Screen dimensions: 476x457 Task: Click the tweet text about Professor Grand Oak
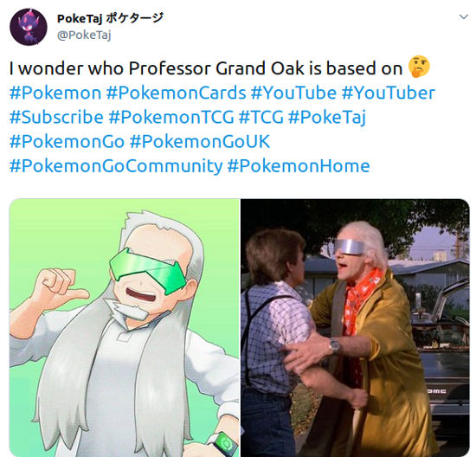[x=206, y=68]
